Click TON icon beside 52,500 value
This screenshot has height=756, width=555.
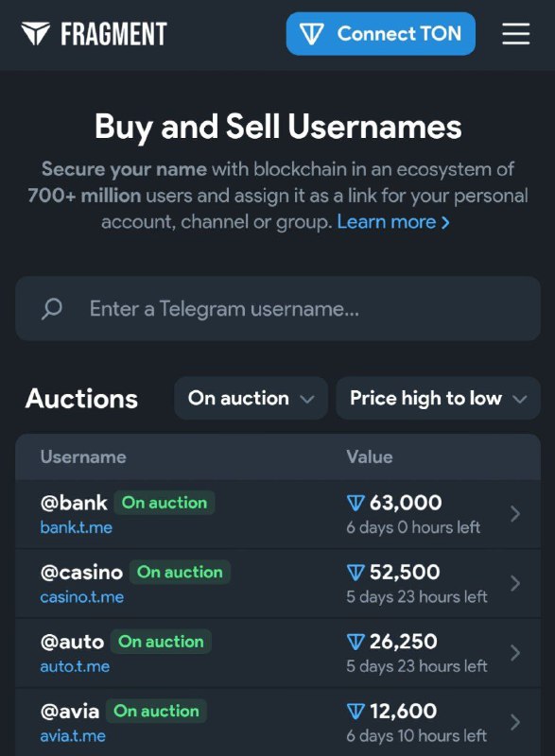click(356, 573)
